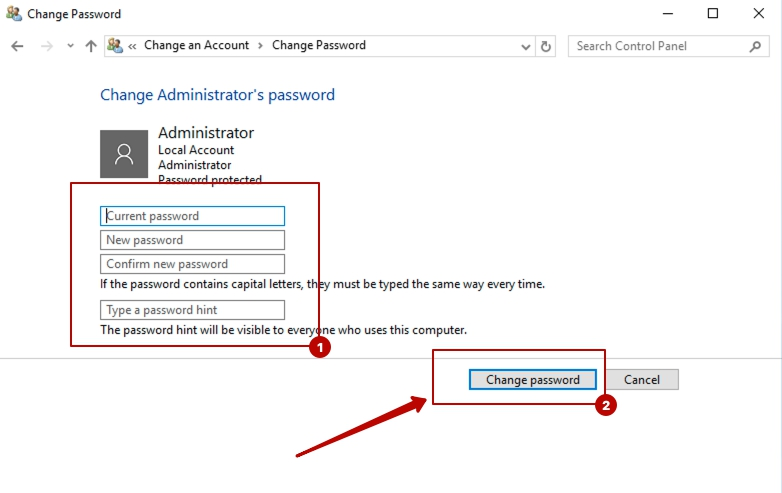
Task: Click the up arrow to parent folder
Action: point(91,46)
